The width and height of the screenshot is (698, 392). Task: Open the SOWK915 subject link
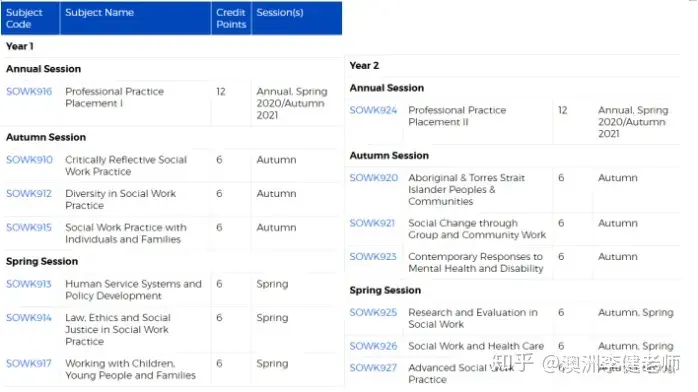tap(29, 227)
